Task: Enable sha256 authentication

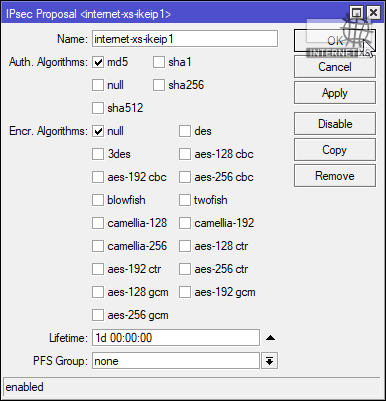Action: coord(159,85)
